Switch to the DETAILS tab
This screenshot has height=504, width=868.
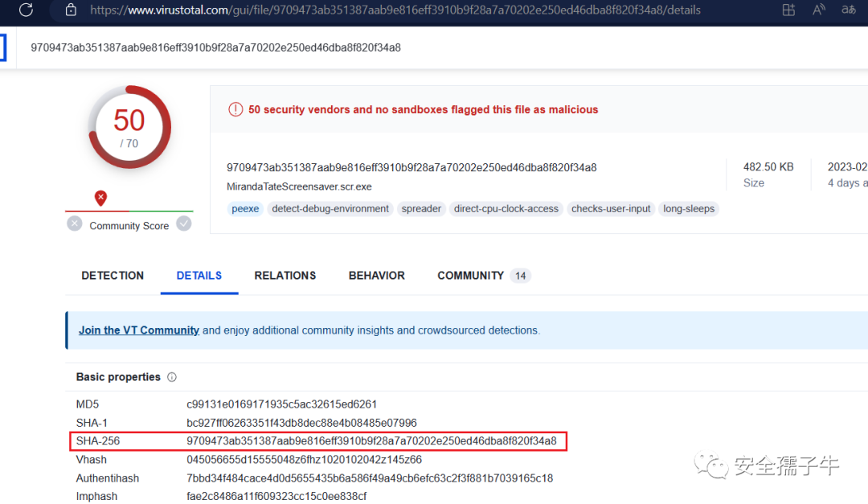pyautogui.click(x=199, y=276)
